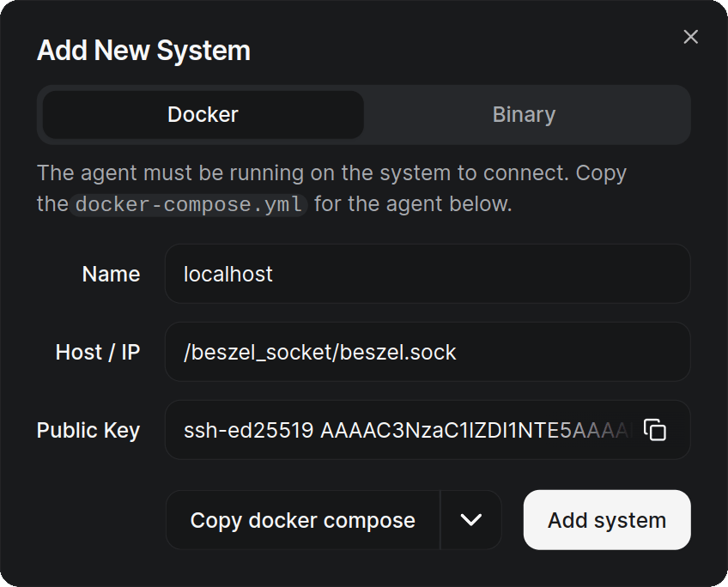Expand the copy options chevron

coord(470,520)
